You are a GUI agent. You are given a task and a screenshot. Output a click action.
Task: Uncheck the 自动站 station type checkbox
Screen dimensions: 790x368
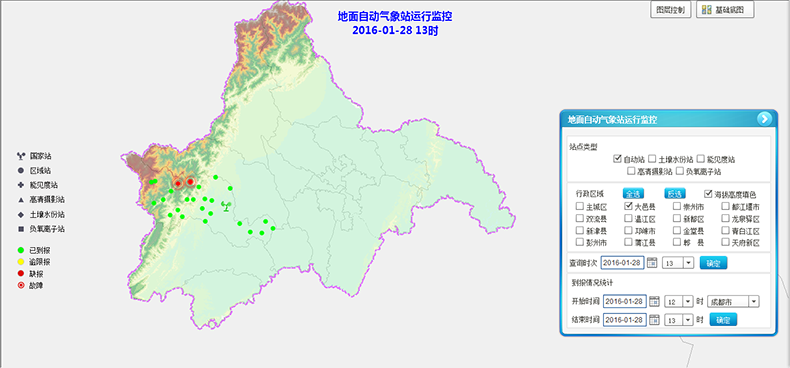(617, 159)
